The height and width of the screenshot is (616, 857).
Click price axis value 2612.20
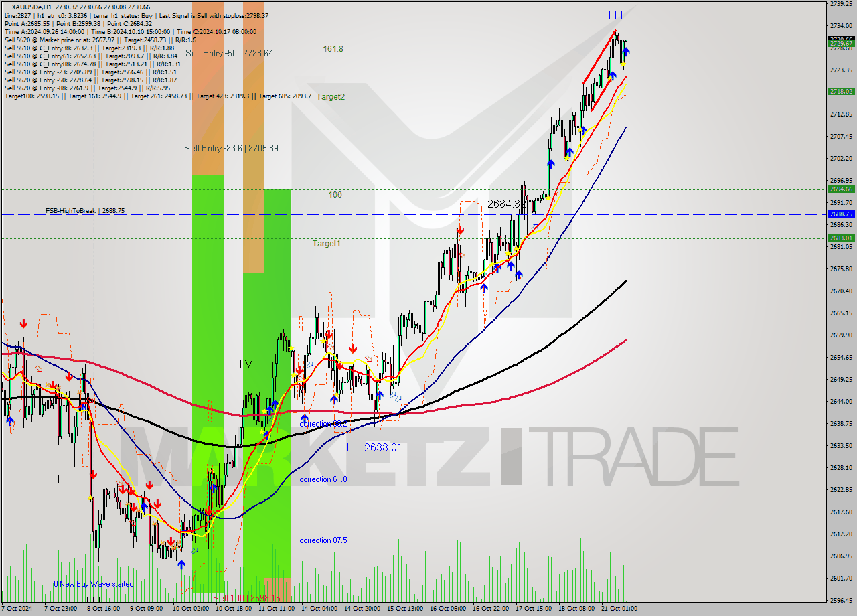841,534
